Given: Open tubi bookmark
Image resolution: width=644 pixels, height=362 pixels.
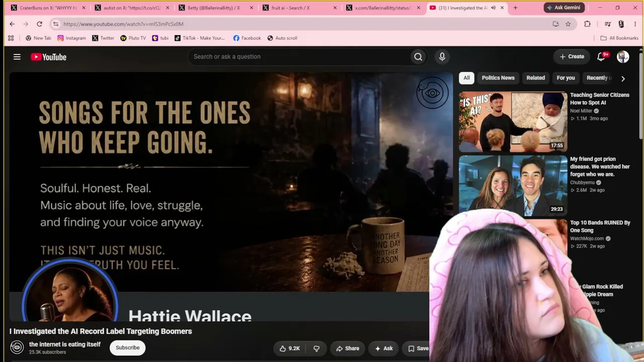Looking at the screenshot, I should (160, 38).
